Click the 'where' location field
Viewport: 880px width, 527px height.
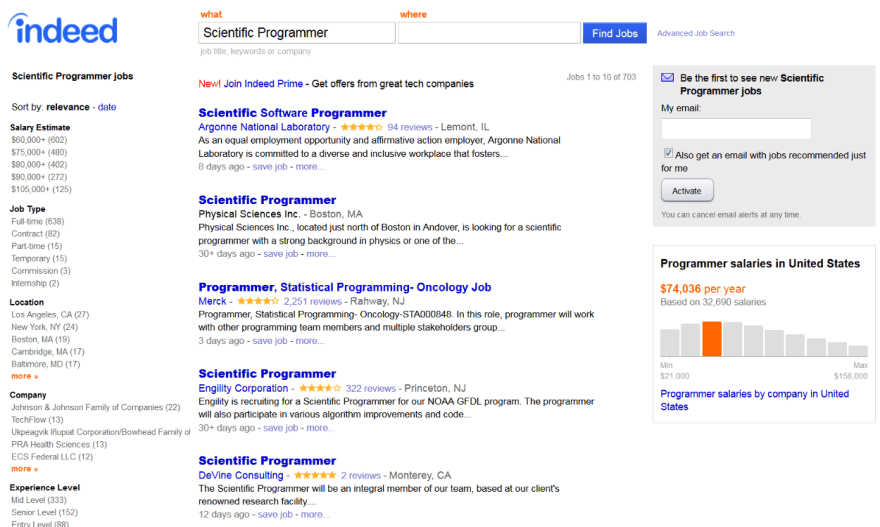(x=489, y=33)
